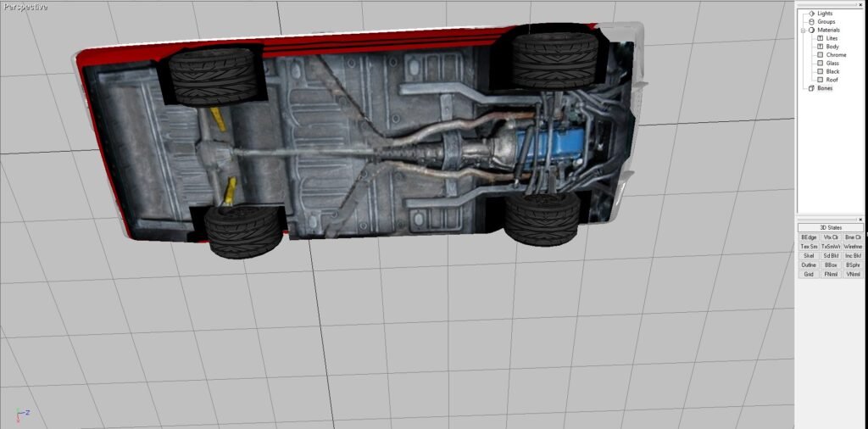Screen dimensions: 868x429
Task: Click the Groups cylinder icon
Action: point(811,22)
